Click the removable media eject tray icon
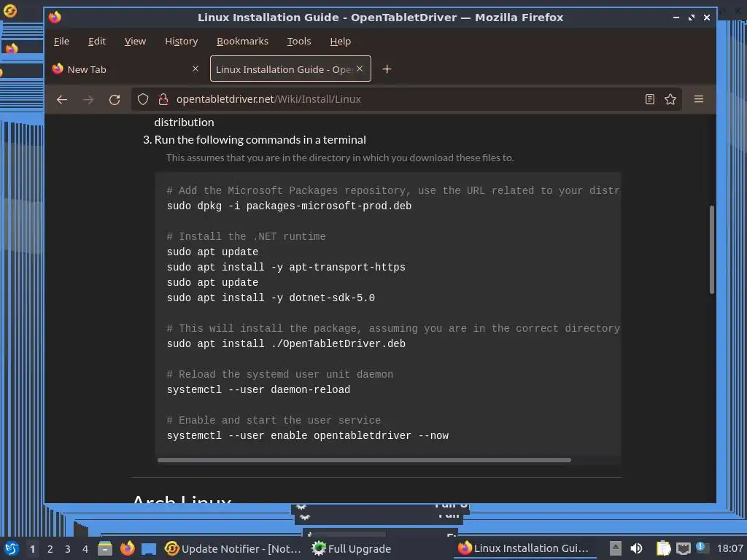 click(x=615, y=548)
